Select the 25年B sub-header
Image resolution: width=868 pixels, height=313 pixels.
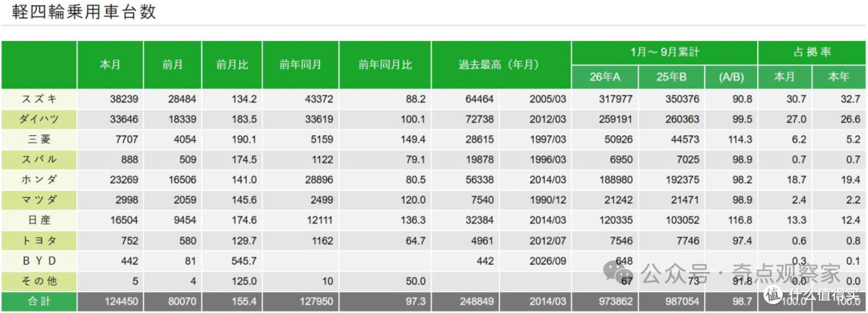point(671,77)
